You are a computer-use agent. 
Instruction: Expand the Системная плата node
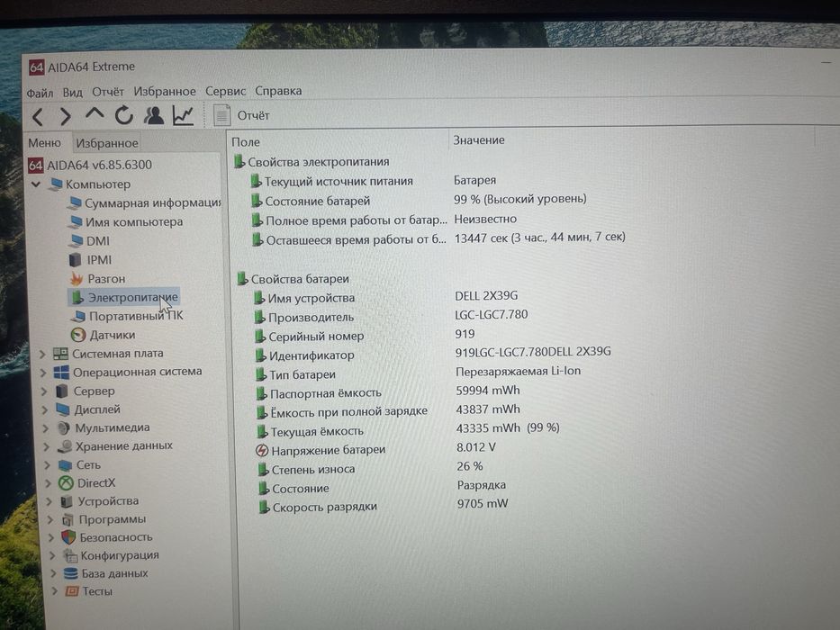click(42, 354)
